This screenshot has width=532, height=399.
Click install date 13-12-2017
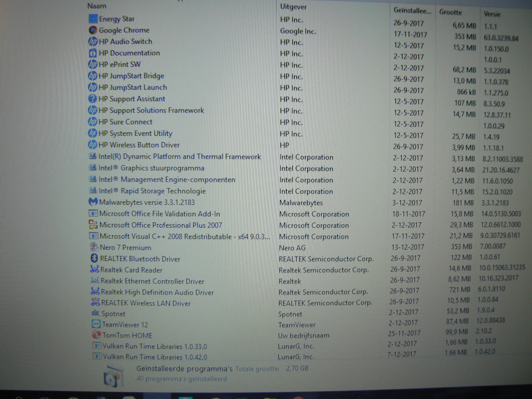(x=408, y=247)
